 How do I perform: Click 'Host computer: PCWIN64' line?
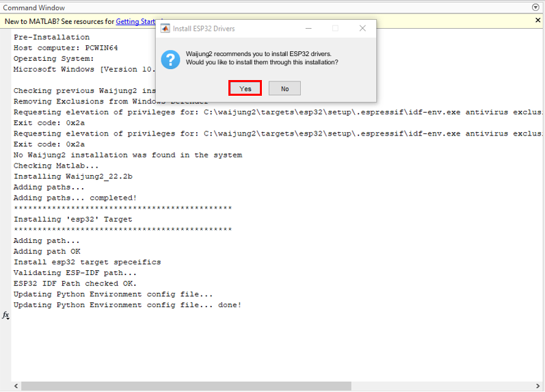(x=66, y=48)
